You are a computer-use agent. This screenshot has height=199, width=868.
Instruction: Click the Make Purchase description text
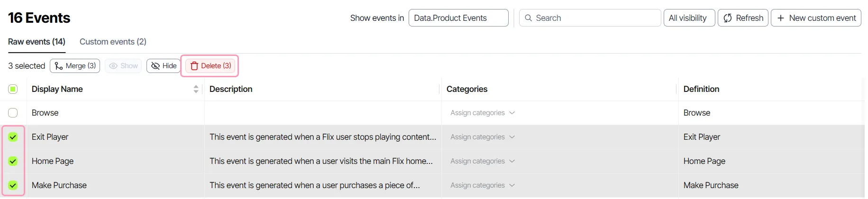tap(315, 185)
